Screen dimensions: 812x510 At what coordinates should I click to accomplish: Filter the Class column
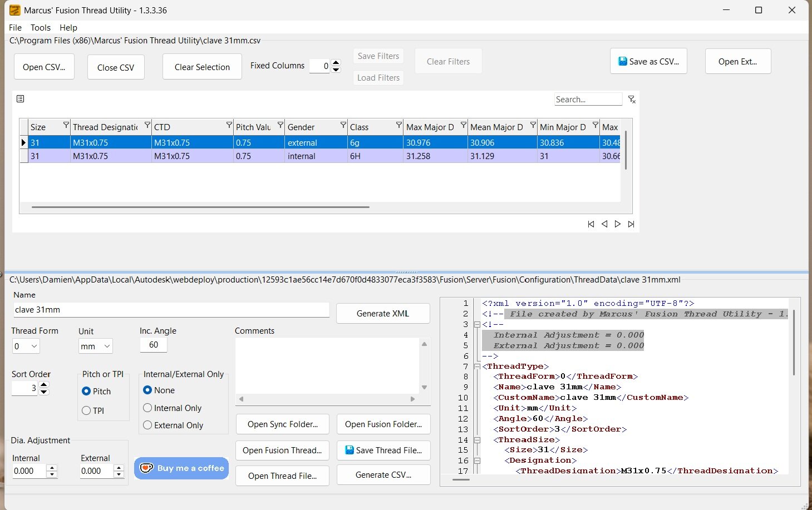pos(399,125)
